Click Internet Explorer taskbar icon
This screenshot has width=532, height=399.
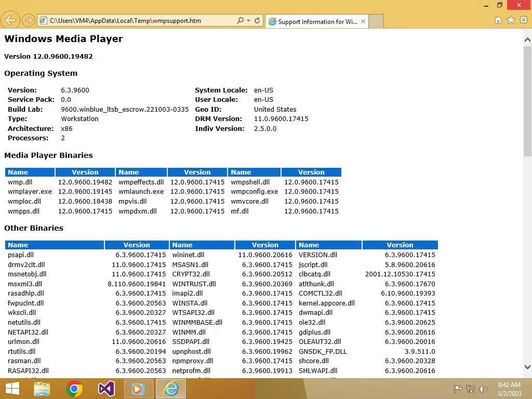(171, 389)
